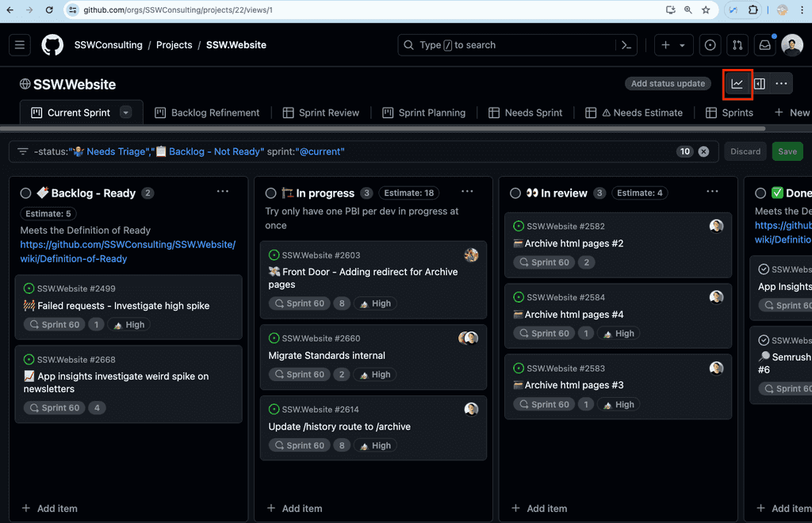Viewport: 812px width, 523px height.
Task: Open the command palette icon beside search
Action: tap(626, 44)
